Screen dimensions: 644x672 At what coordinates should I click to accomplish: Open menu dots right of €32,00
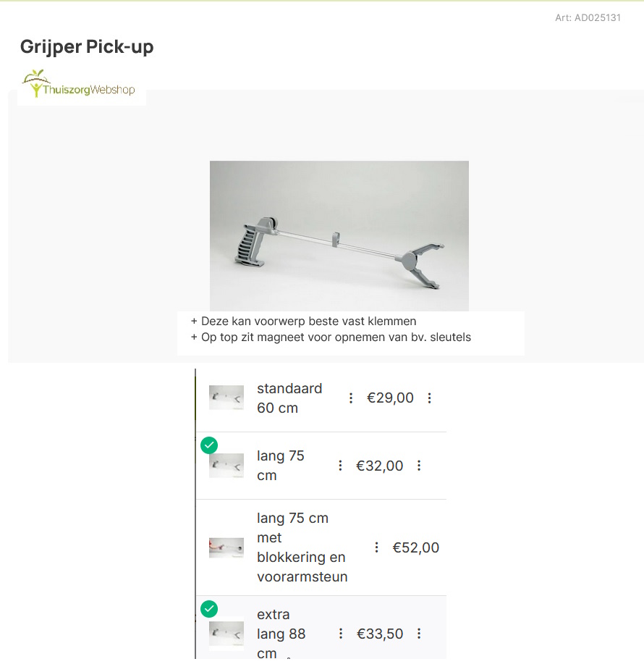(419, 466)
